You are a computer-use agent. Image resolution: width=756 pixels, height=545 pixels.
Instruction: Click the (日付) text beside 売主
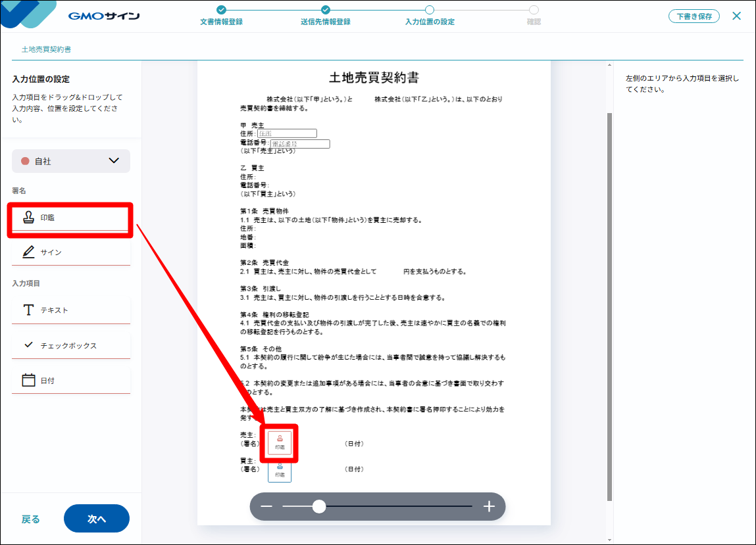coord(354,444)
